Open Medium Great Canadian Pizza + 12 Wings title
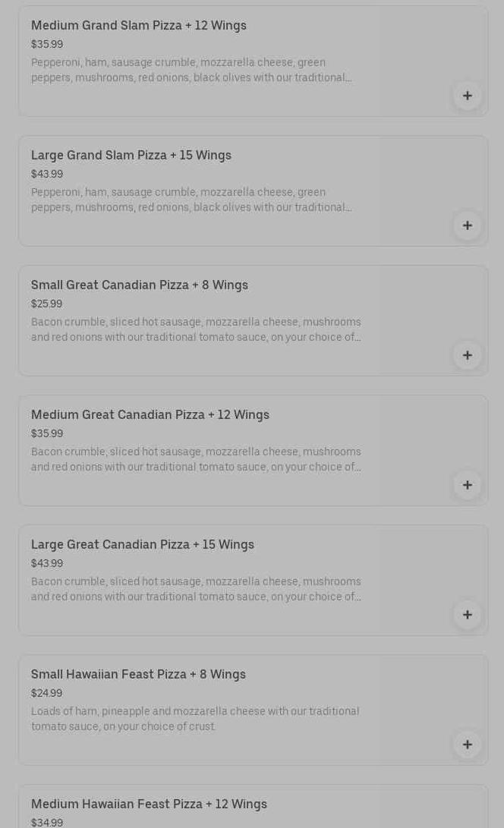 (150, 415)
